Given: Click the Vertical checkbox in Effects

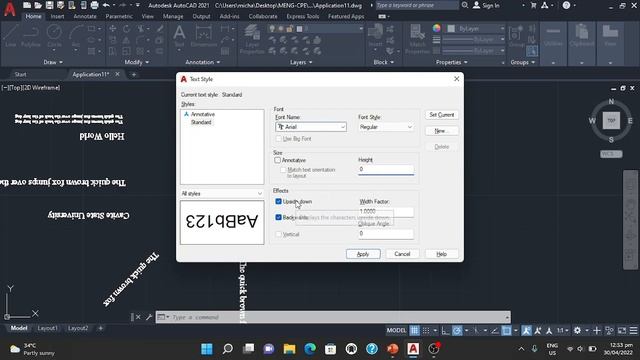Looking at the screenshot, I should [x=278, y=234].
